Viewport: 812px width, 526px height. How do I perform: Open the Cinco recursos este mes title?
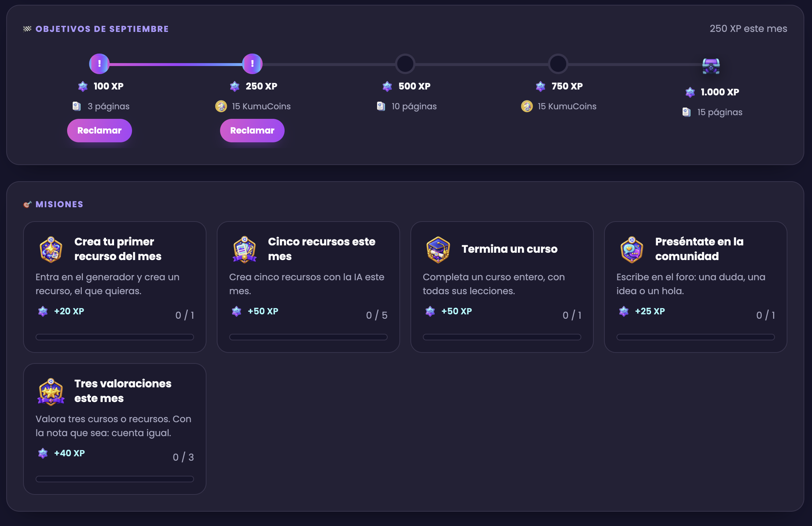(x=322, y=249)
